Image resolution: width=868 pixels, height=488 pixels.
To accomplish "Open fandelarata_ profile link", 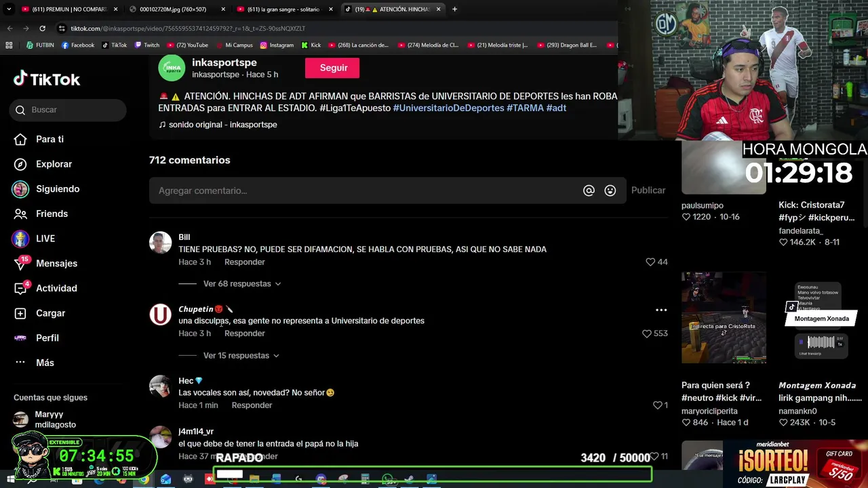I will tap(801, 231).
